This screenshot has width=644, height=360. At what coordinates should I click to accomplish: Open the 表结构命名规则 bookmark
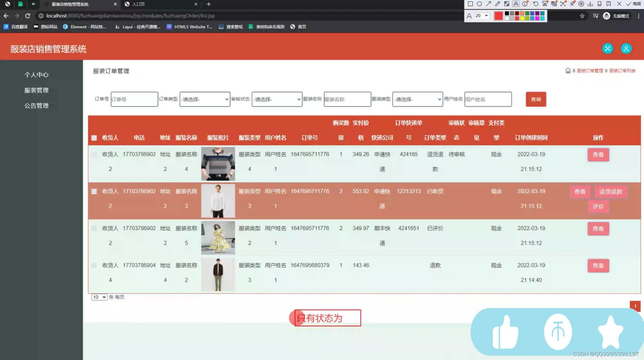(266, 27)
